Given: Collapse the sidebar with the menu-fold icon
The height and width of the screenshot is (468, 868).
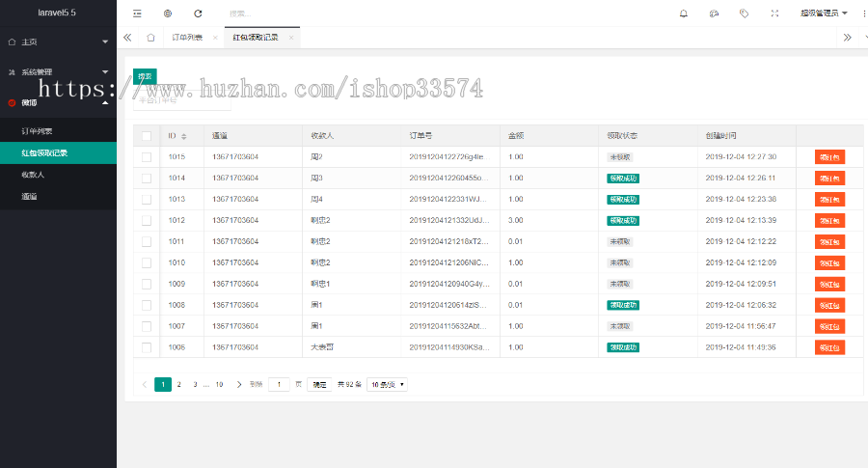Looking at the screenshot, I should click(x=137, y=14).
